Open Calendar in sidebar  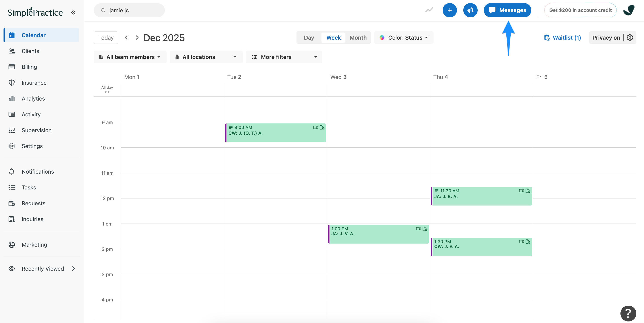(41, 35)
